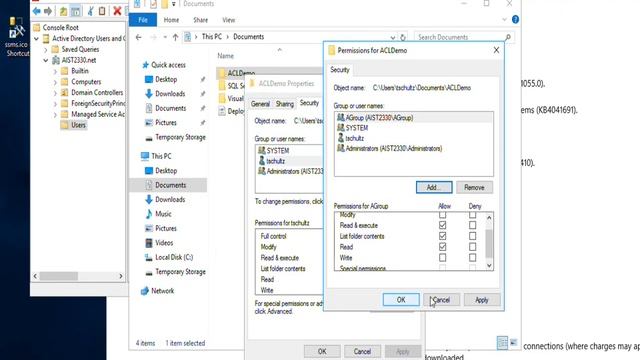The height and width of the screenshot is (360, 640).
Task: Click Explorer's back navigation arrow
Action: pos(139,37)
